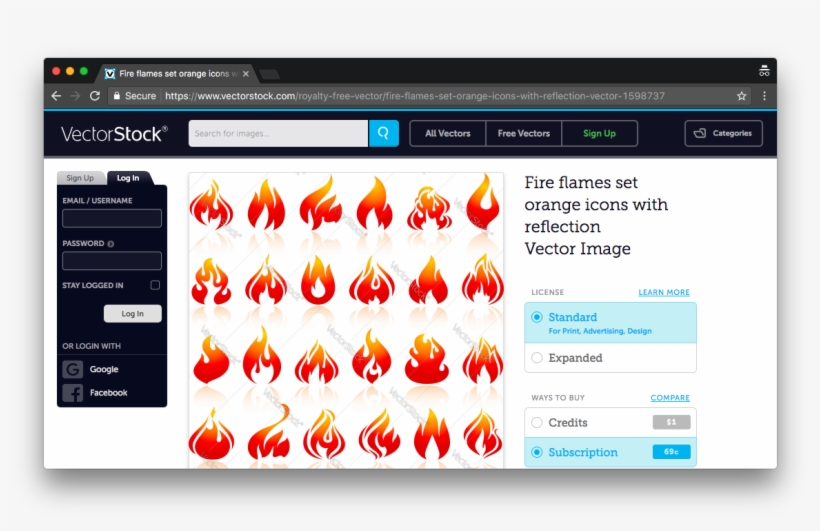This screenshot has width=820, height=531.
Task: Click the 69c subscription price badge
Action: click(x=671, y=452)
